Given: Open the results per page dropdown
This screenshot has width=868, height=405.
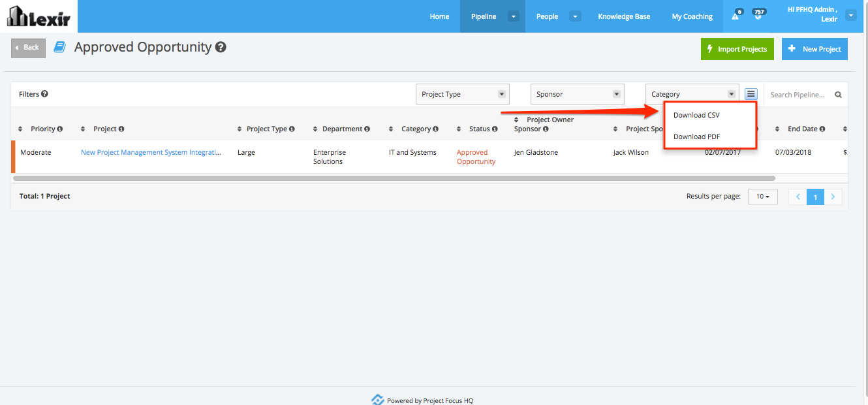Looking at the screenshot, I should click(x=763, y=196).
